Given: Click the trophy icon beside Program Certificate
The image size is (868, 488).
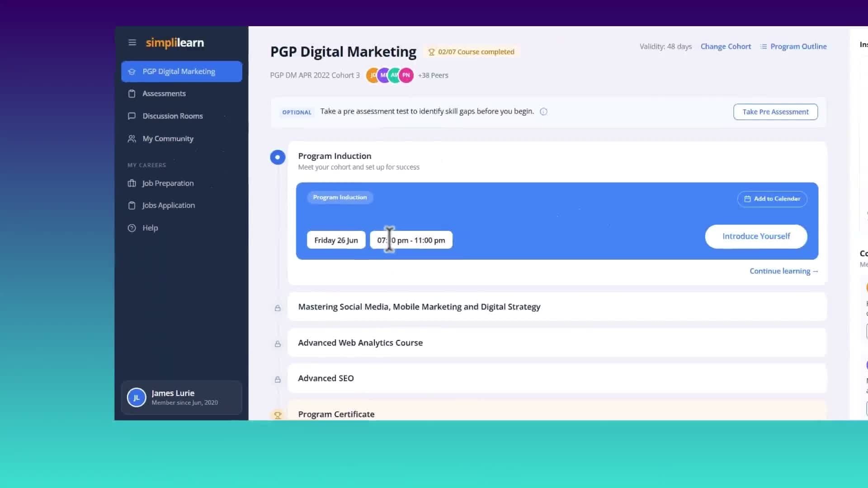Looking at the screenshot, I should tap(278, 415).
